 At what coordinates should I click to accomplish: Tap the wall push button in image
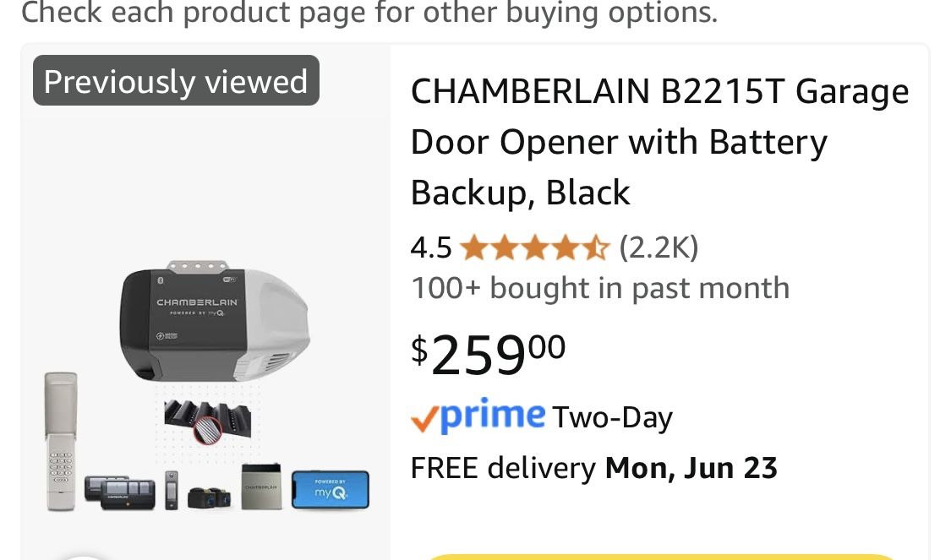(172, 490)
